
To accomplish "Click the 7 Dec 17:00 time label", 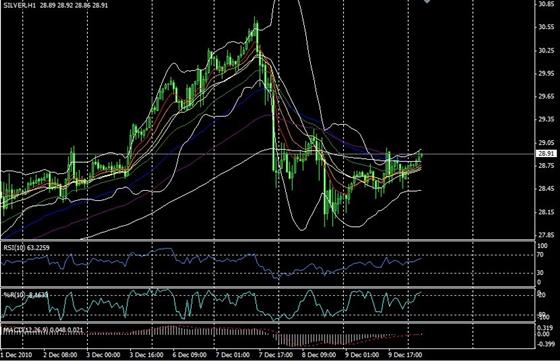I will pyautogui.click(x=276, y=355).
